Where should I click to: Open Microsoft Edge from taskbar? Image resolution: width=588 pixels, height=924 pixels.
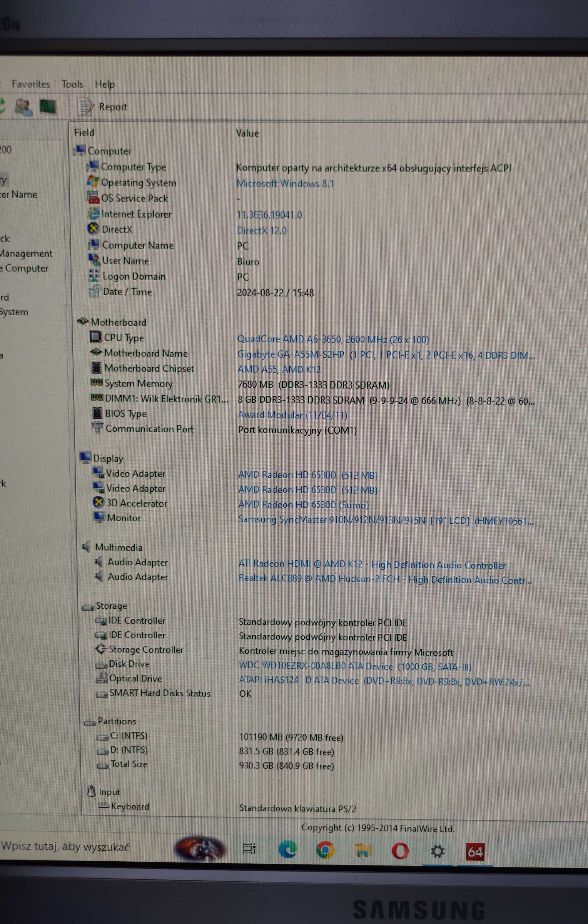[288, 850]
